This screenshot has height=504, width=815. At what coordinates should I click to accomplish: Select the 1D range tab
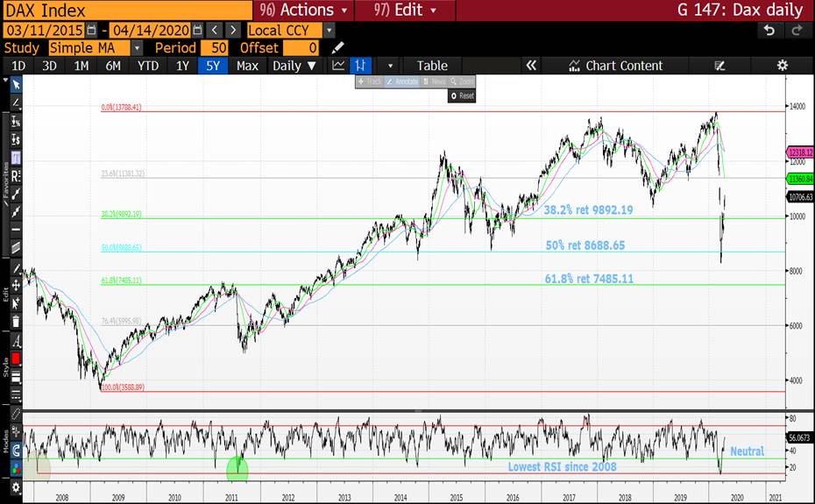18,66
